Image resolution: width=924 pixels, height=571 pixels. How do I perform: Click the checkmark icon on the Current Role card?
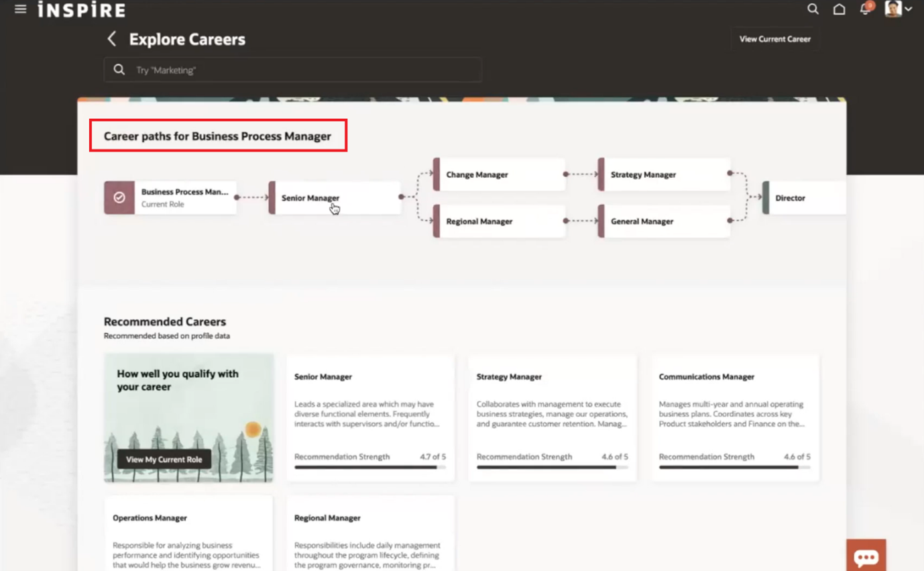click(x=119, y=198)
